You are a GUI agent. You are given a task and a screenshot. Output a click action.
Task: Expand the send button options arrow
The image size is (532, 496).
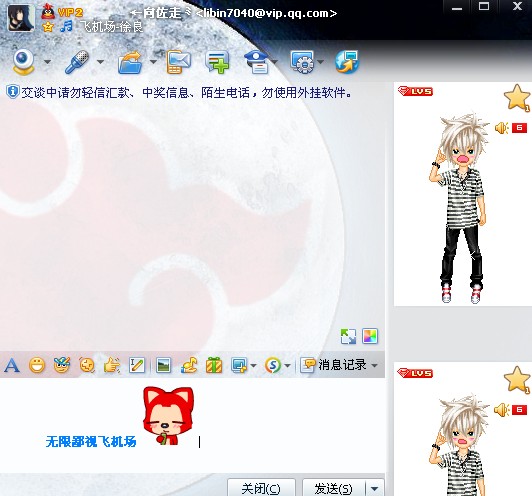tap(375, 489)
